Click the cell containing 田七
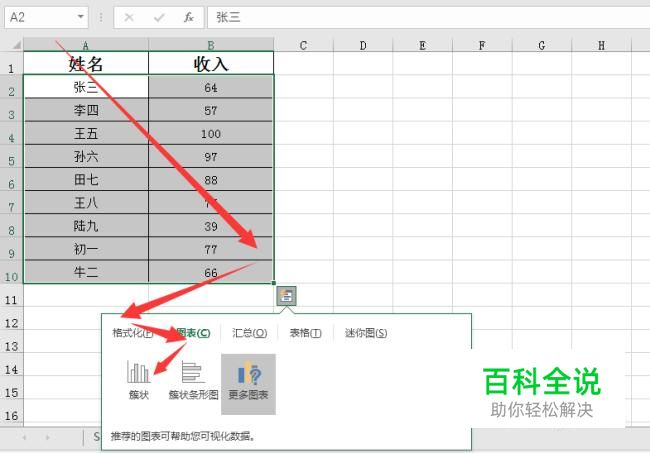This screenshot has width=650, height=453. pos(86,179)
